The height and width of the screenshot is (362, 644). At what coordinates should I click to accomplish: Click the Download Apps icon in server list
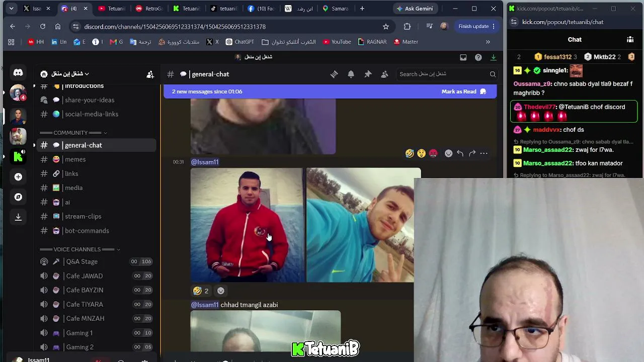click(x=18, y=217)
